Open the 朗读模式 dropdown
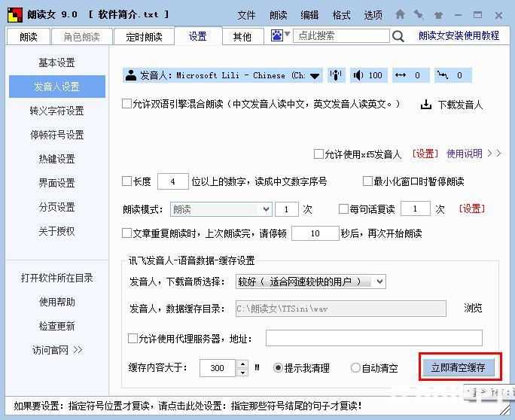Viewport: 515px width, 420px height. [267, 209]
